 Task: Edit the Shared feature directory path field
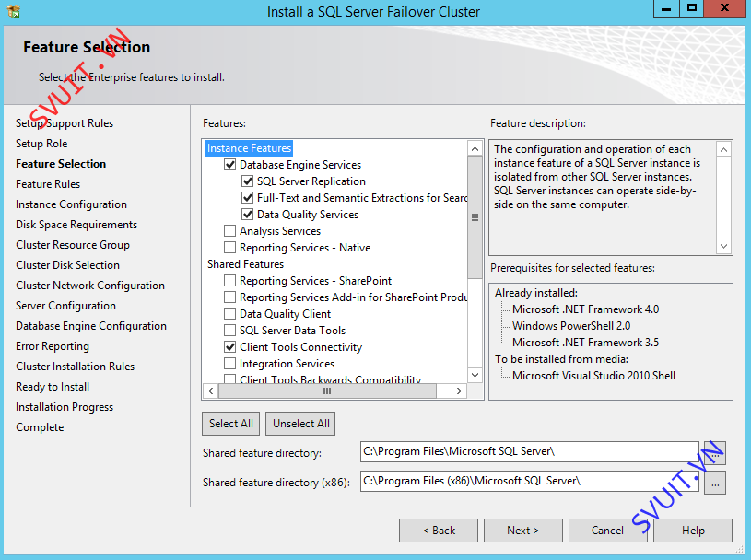click(530, 452)
